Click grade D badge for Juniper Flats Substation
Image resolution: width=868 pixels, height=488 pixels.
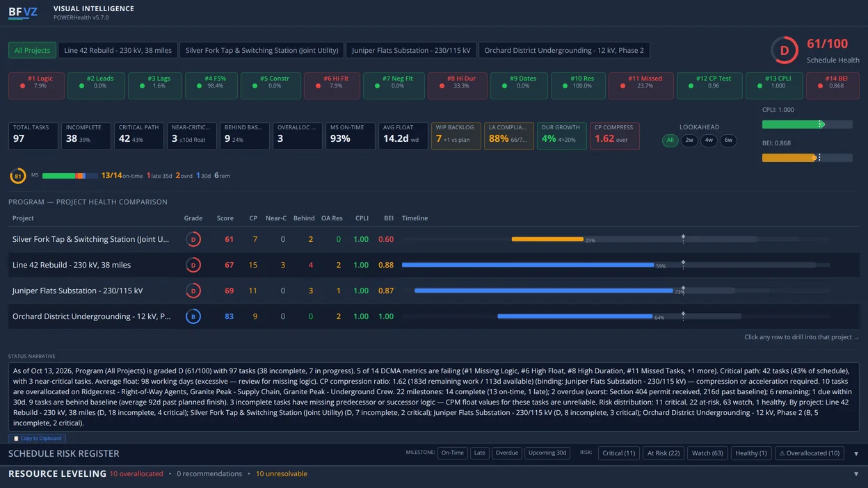click(x=193, y=291)
